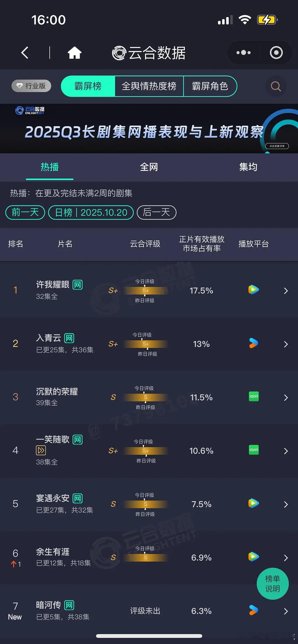298x644 pixels.
Task: Tap the back arrow icon
Action: click(x=25, y=53)
